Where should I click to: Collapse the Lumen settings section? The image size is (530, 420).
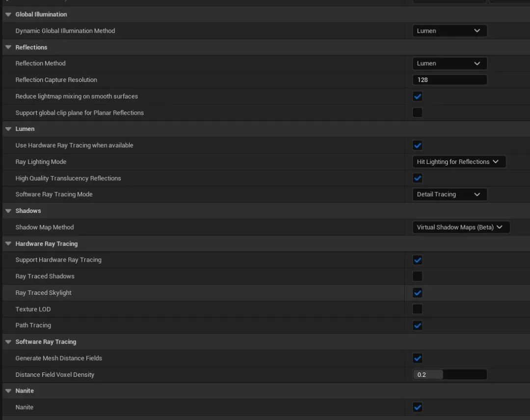tap(8, 129)
